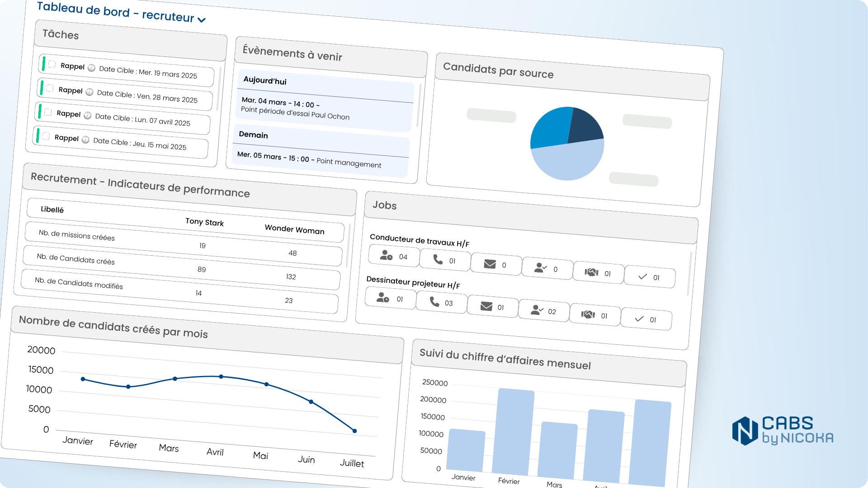The height and width of the screenshot is (488, 868).
Task: Tick the checkbox for Rappel 15 mai 2025
Action: [46, 136]
